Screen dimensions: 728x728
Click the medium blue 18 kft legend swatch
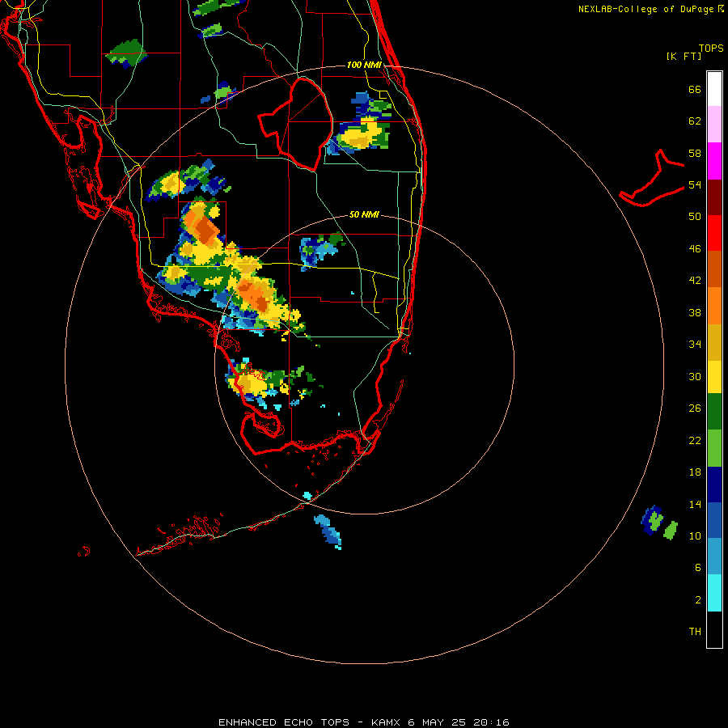coord(714,520)
